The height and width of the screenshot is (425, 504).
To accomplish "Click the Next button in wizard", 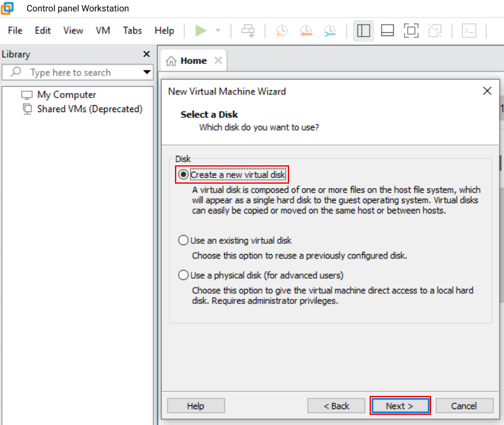I will coord(400,406).
